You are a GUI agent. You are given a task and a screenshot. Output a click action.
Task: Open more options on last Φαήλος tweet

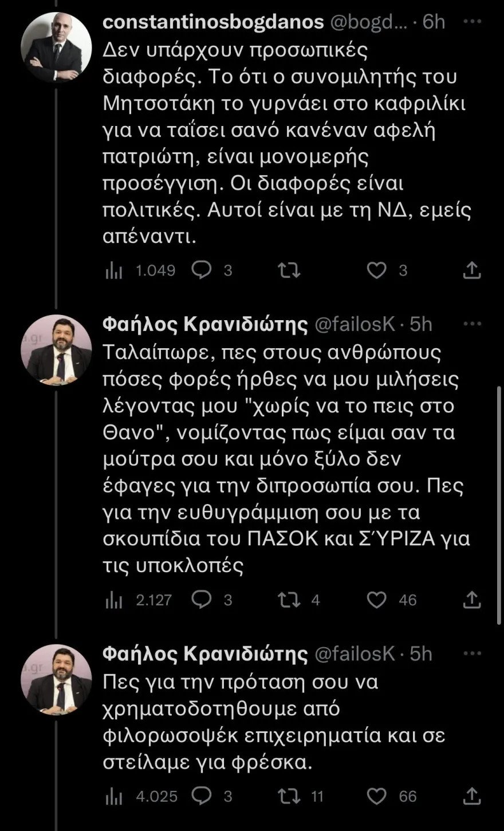click(472, 653)
